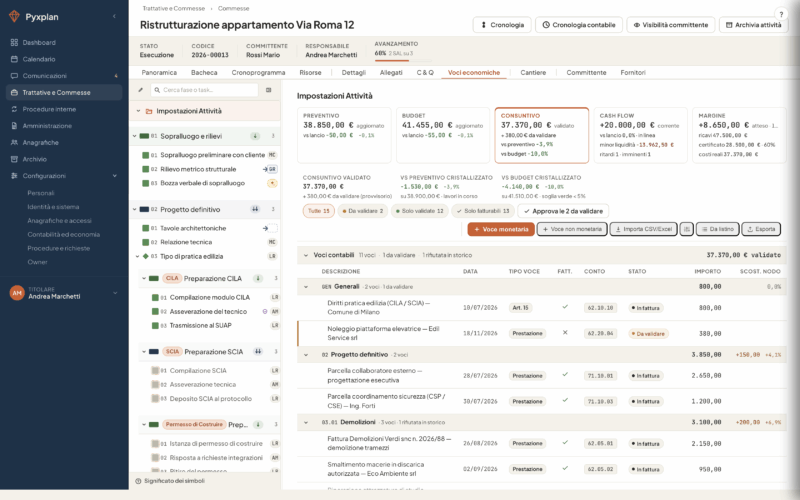Collapse the Sopralluogo e rilievi tree node
Screen dimensions: 800x500
(x=135, y=136)
